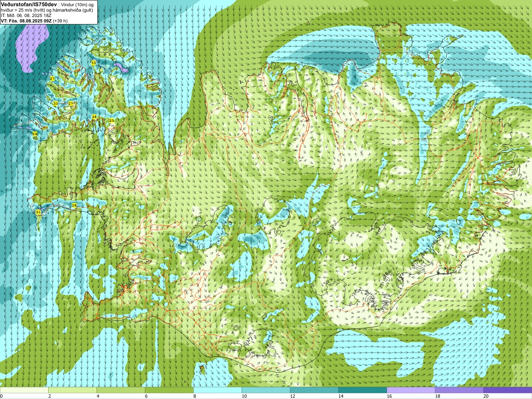Click the yellow gust label 26
Viewport: 532px width, 399px height.
35,133
